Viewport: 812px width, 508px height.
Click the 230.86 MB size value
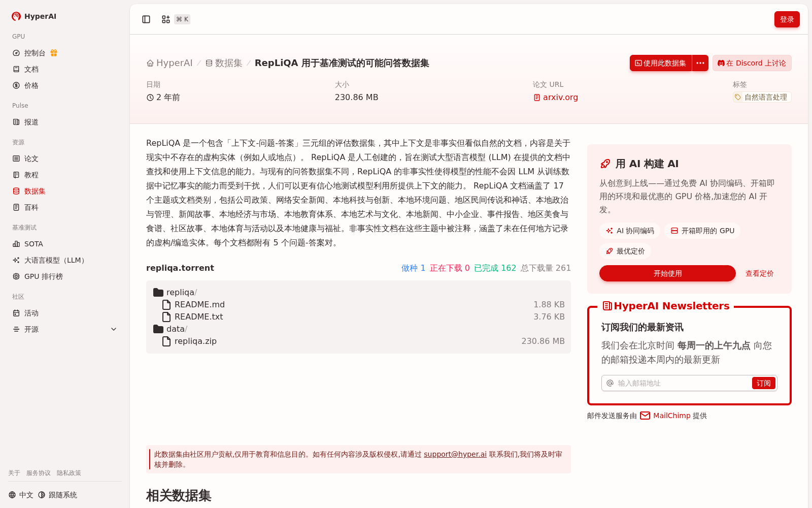(356, 97)
